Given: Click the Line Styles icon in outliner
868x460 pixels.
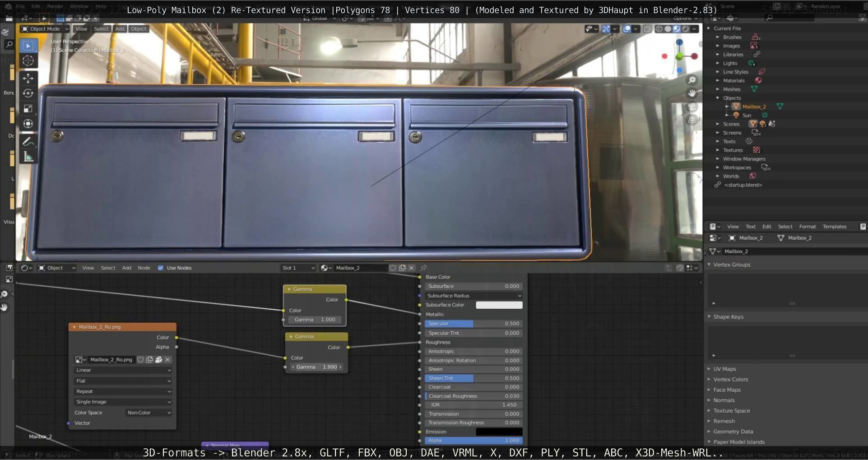Looking at the screenshot, I should (762, 72).
